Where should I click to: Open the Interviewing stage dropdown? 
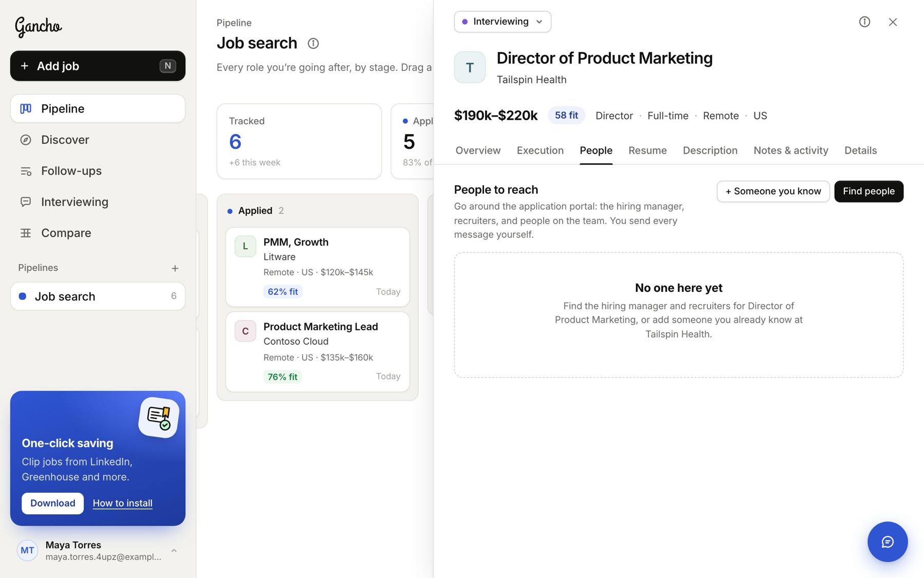503,22
